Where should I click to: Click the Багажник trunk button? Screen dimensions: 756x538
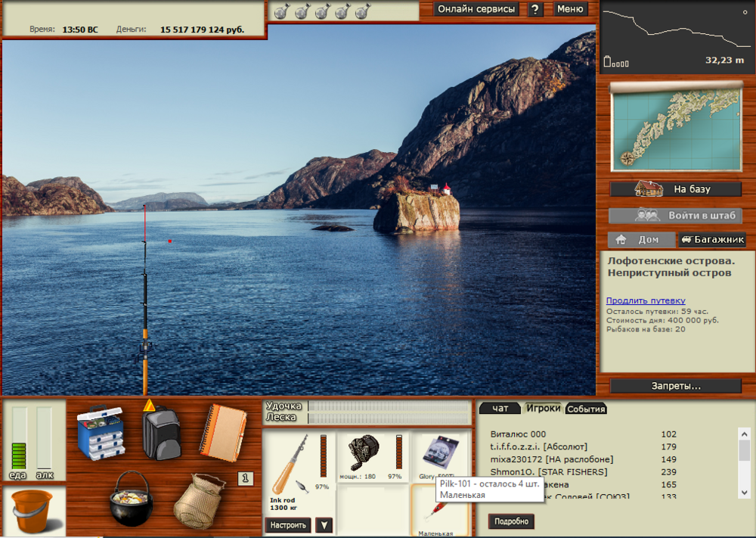[712, 240]
